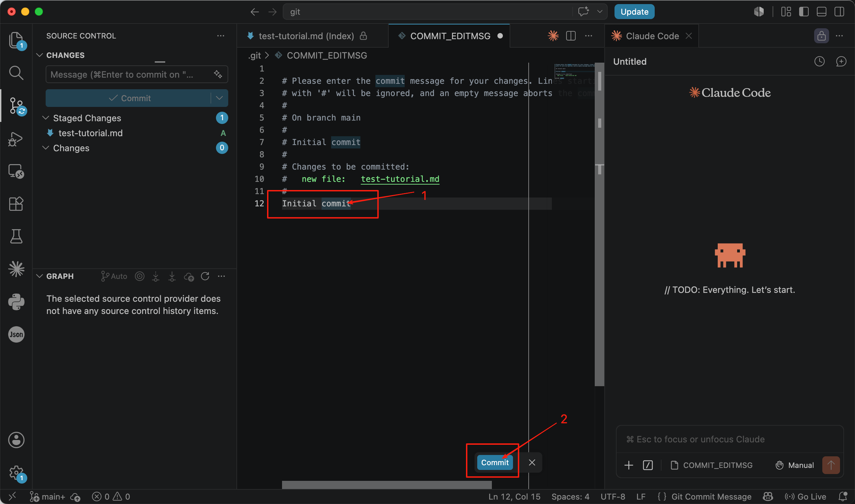This screenshot has width=855, height=504.
Task: Select the Claude Code panel tab
Action: [x=652, y=36]
